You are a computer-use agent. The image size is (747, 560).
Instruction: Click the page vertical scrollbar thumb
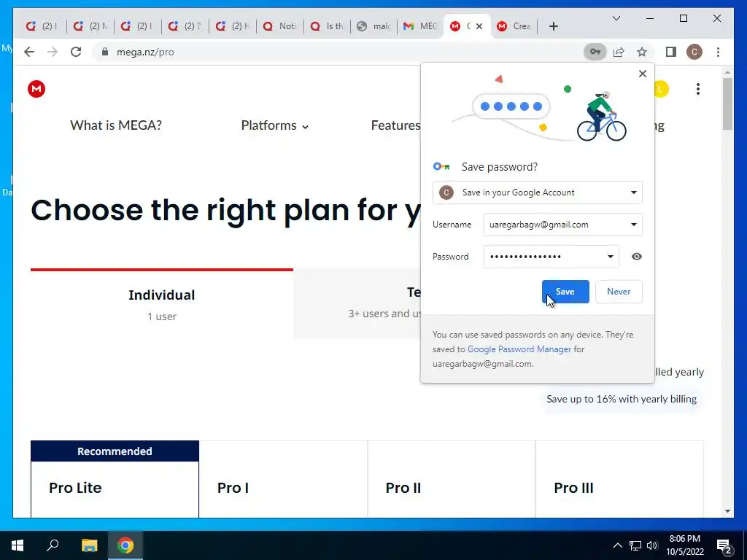tap(727, 104)
